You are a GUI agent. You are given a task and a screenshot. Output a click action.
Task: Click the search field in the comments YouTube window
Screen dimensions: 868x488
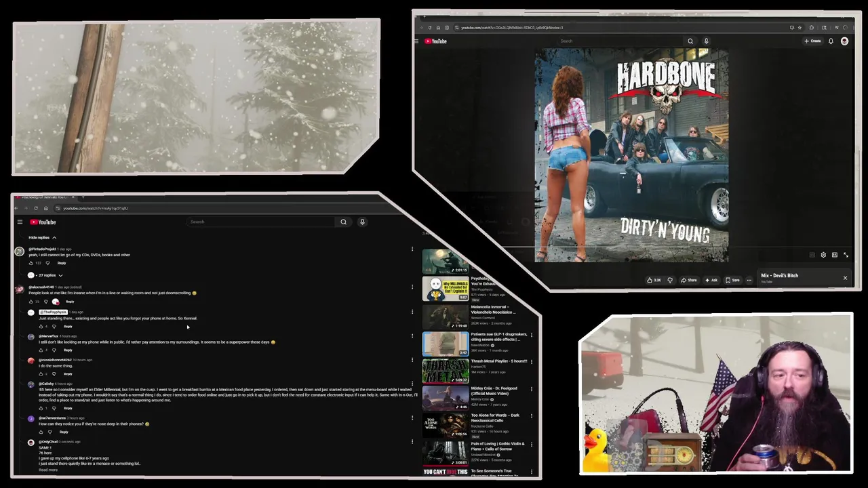tap(261, 222)
